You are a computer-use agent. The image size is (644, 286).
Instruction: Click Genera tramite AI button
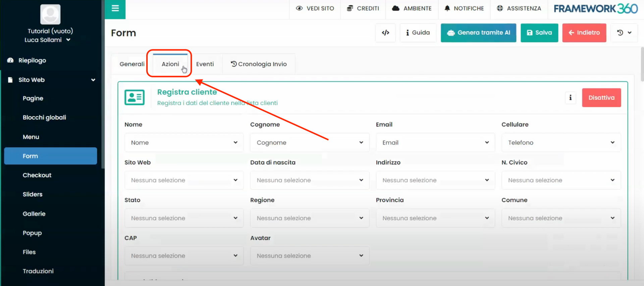[478, 33]
